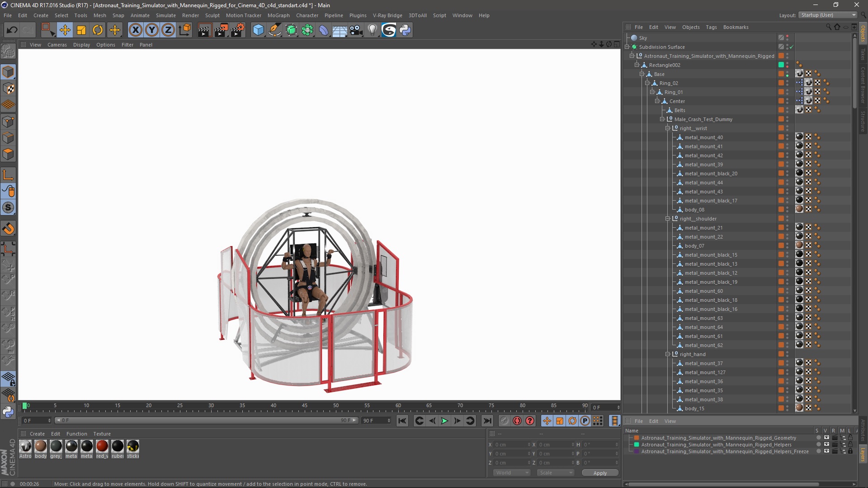Collapse the Subdivision Surface tree node

(627, 47)
